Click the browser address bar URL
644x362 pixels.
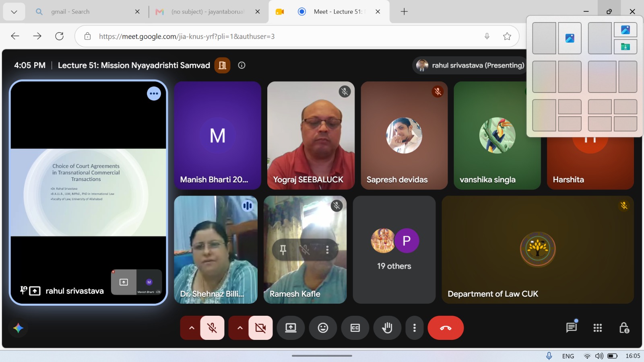point(187,36)
